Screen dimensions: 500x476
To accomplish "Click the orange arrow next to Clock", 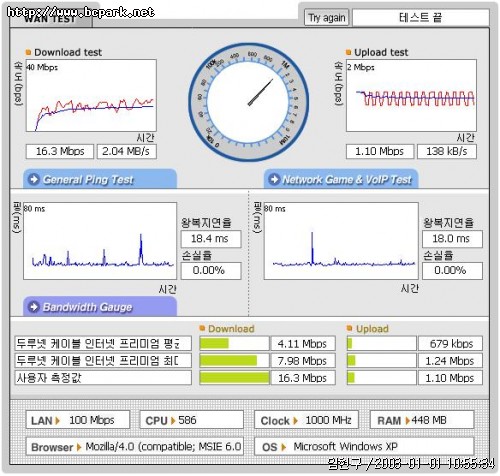I will click(x=295, y=421).
